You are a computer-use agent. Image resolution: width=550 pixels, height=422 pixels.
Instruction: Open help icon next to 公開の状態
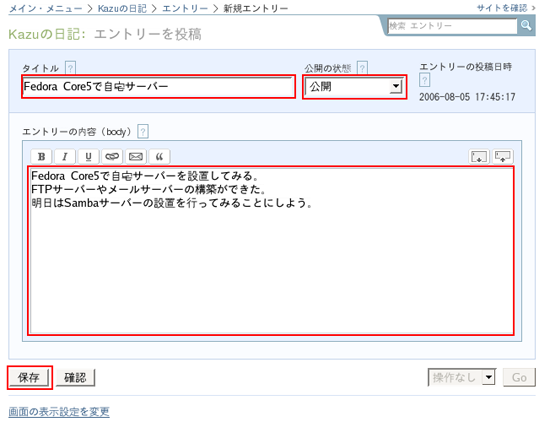coord(362,68)
